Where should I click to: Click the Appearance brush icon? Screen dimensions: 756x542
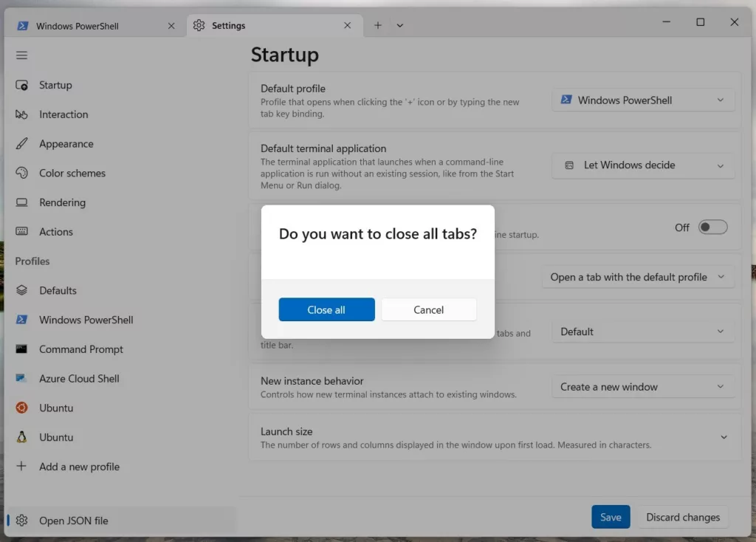[21, 144]
